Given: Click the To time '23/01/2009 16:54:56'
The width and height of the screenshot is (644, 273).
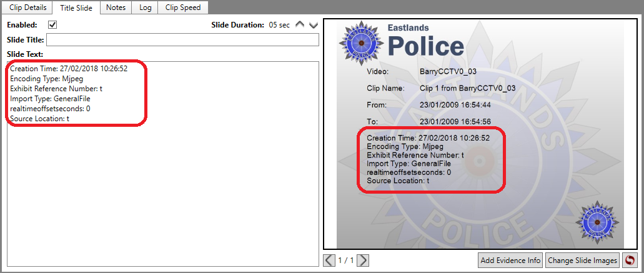Looking at the screenshot, I should [455, 122].
